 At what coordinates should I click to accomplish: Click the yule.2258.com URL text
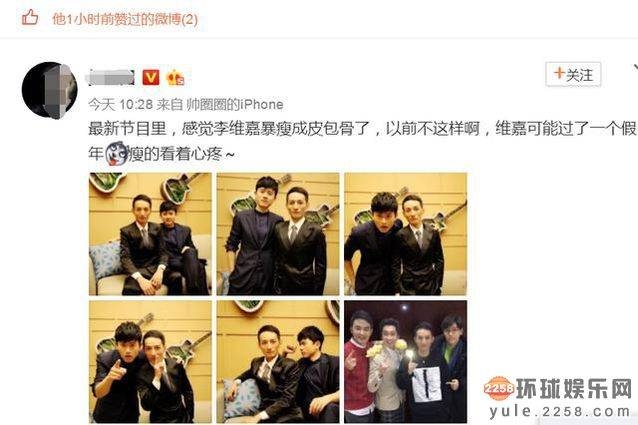point(560,412)
